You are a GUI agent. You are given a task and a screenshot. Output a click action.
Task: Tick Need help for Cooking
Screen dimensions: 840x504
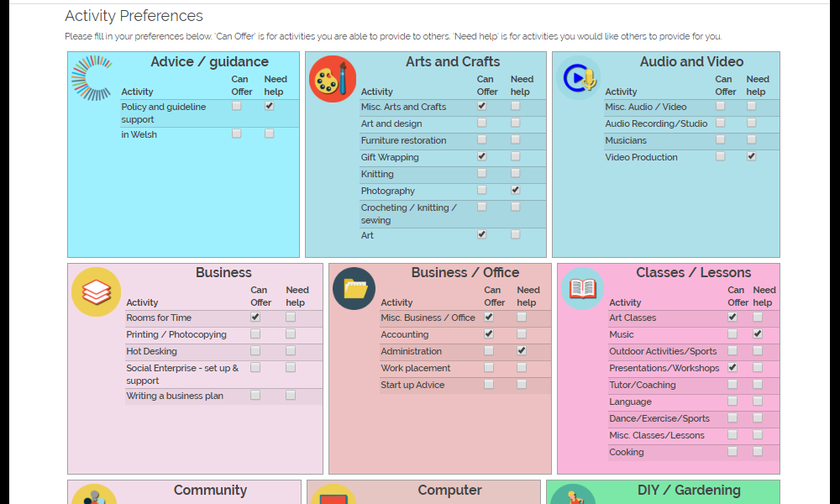758,452
